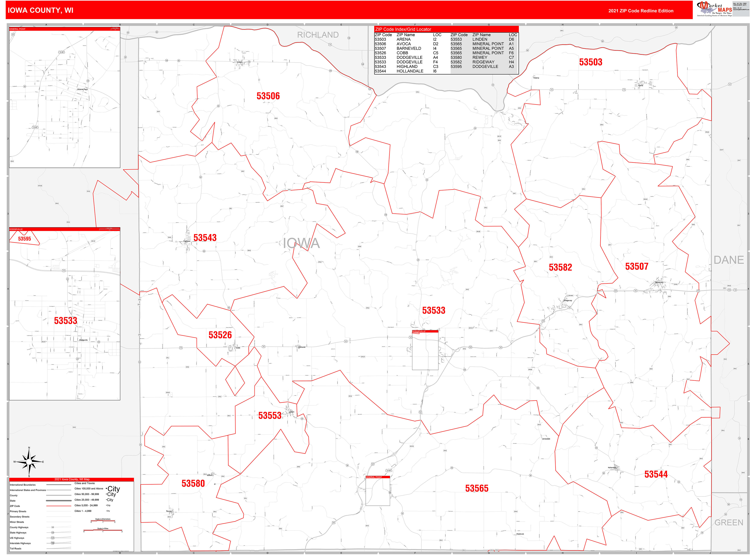Click the ZIP Code red line legend symbol
Viewport: 756px width, 555px height.
(59, 506)
